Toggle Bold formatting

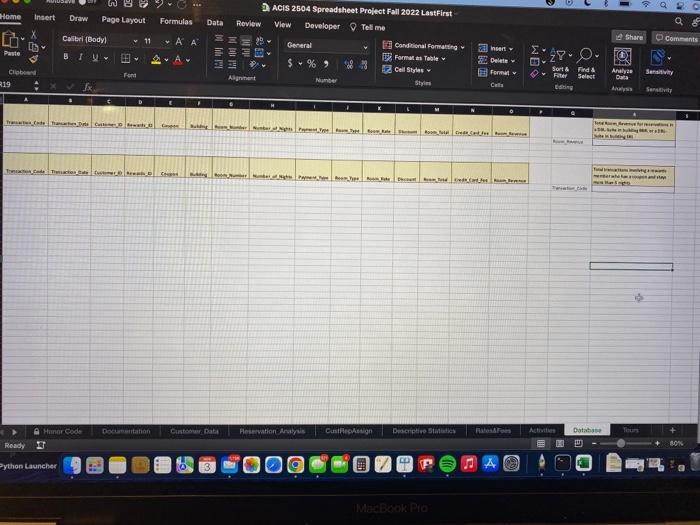point(66,57)
